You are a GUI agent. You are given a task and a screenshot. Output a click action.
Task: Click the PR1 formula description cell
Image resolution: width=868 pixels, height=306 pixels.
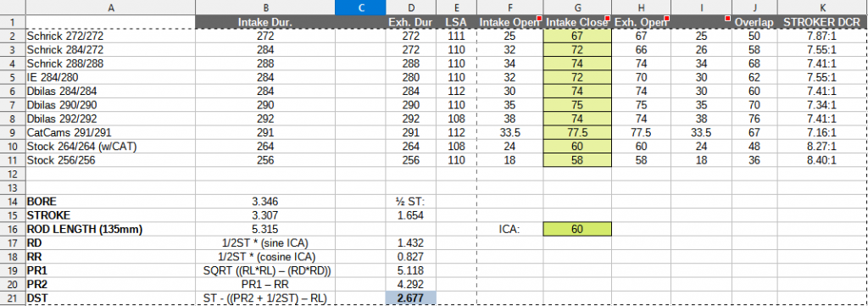(264, 270)
